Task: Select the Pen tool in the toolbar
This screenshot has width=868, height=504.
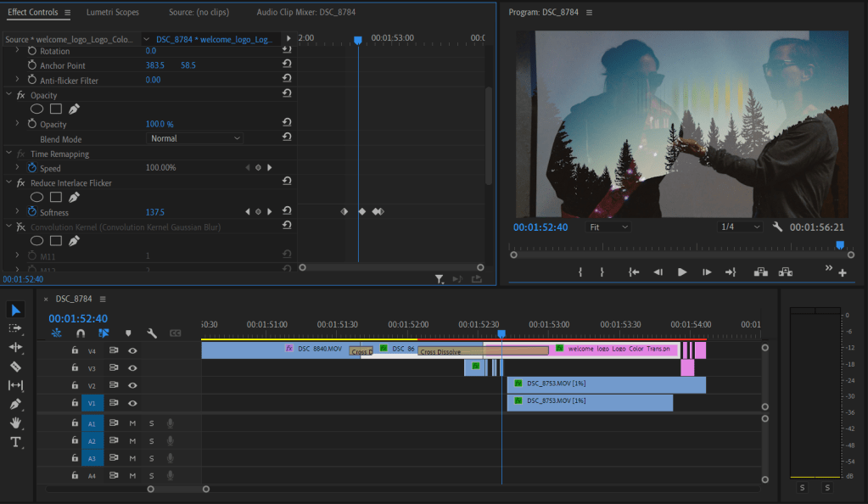Action: 15,404
